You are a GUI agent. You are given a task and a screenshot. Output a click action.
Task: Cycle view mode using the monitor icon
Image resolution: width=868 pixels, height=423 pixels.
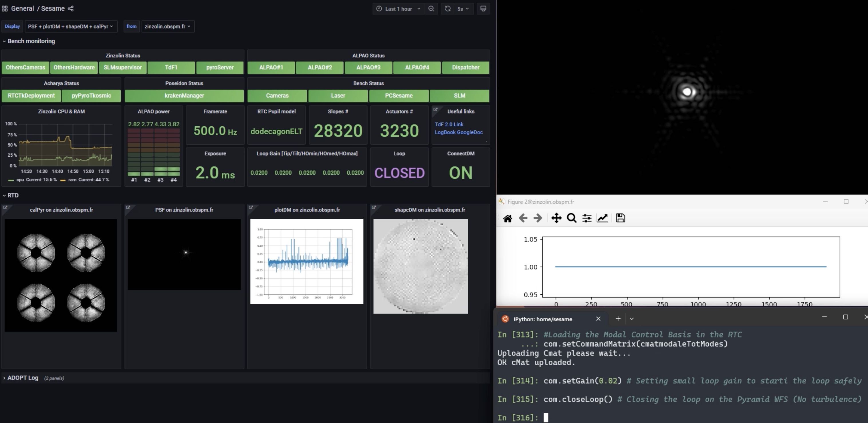tap(483, 9)
